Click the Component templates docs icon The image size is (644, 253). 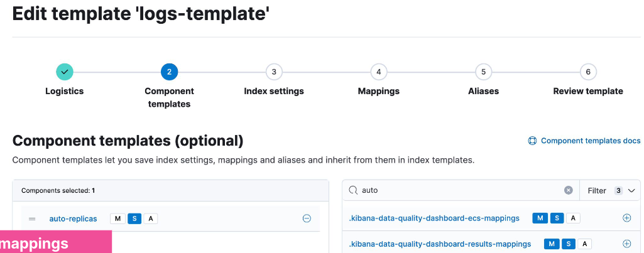click(x=532, y=141)
